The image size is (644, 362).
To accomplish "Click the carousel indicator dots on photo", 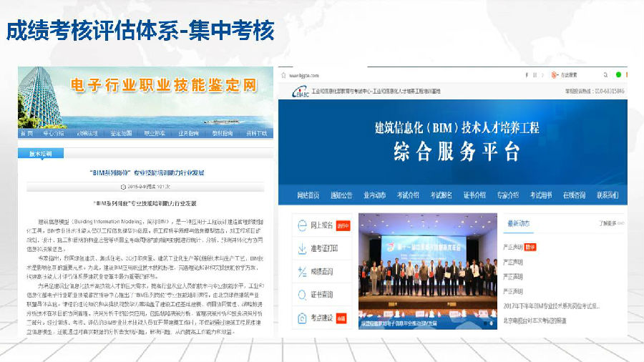I will click(488, 323).
